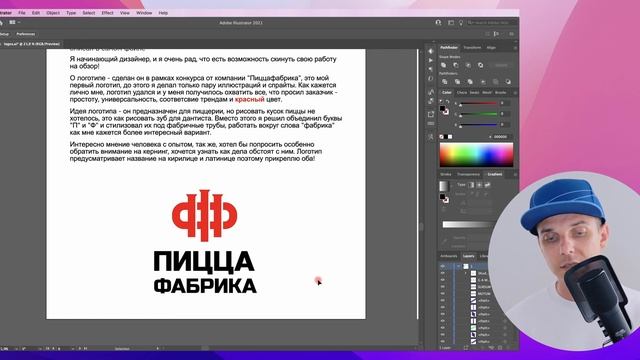Click the Preferences button in control bar
This screenshot has width=640, height=360.
(x=26, y=34)
